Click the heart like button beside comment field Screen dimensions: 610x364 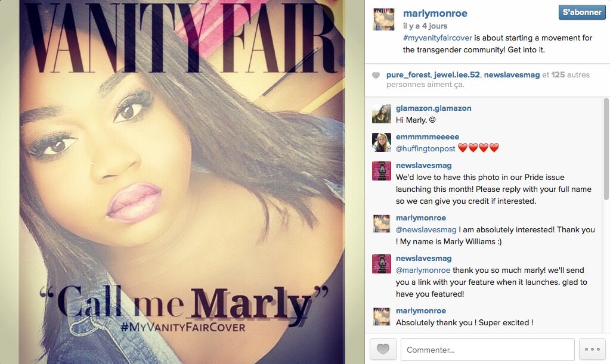pos(383,349)
